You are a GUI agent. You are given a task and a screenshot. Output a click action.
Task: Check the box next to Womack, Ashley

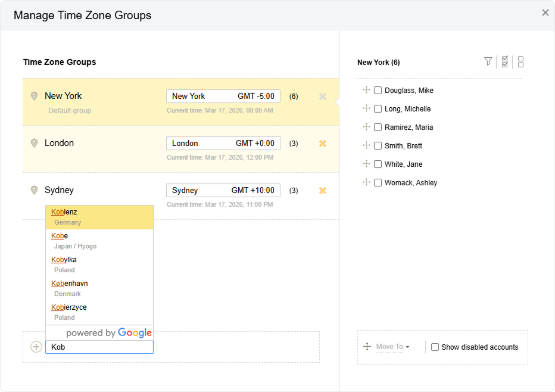point(379,182)
